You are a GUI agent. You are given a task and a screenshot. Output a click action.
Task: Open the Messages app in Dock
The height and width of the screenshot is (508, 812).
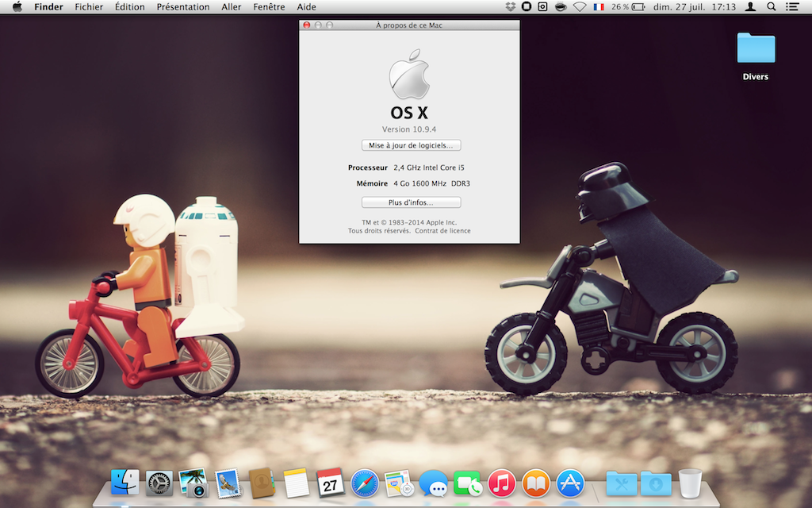pyautogui.click(x=433, y=483)
